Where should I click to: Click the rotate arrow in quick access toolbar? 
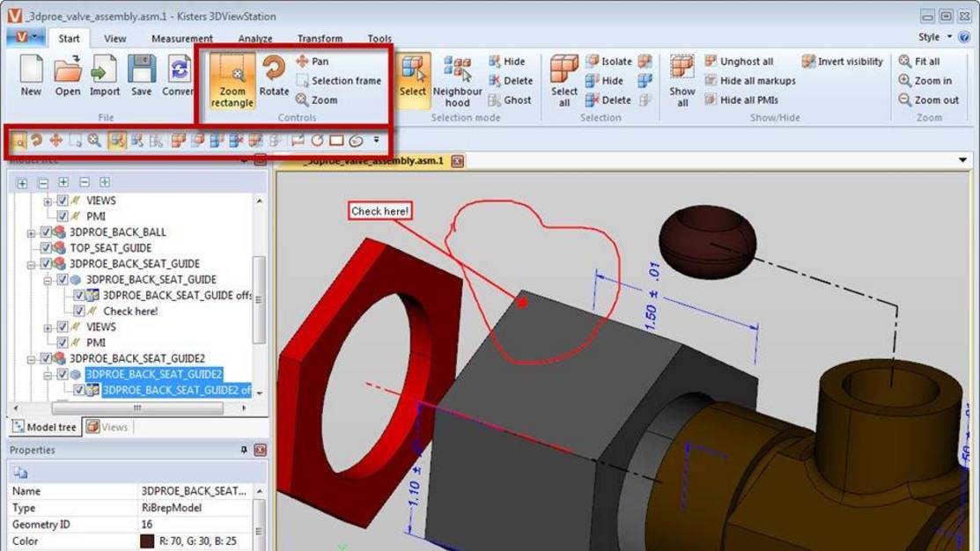[36, 141]
